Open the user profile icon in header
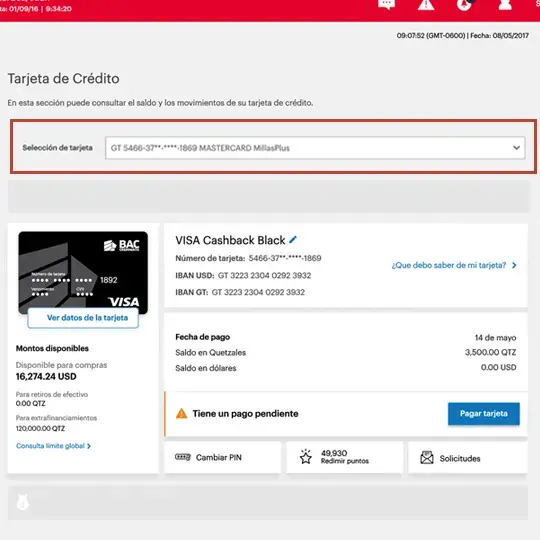 [x=505, y=4]
